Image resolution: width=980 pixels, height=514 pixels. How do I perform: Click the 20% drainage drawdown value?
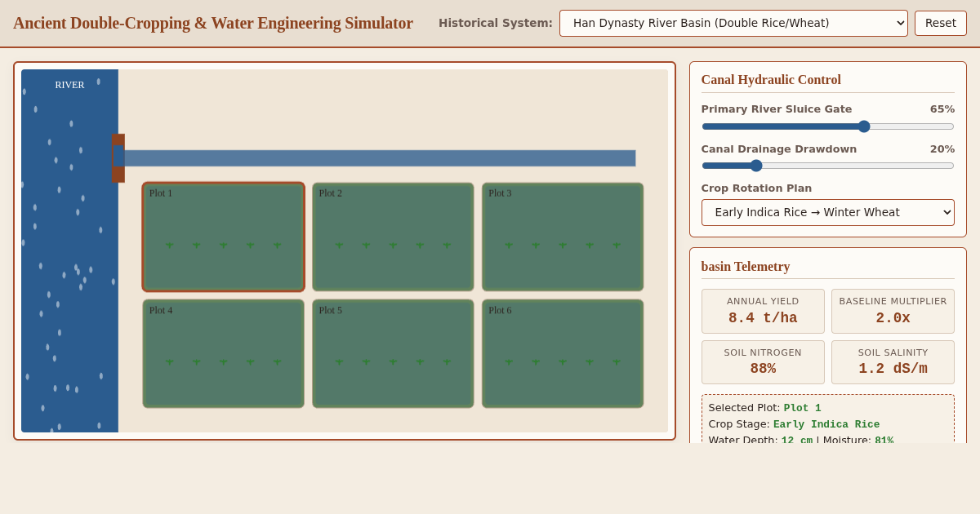pos(942,149)
